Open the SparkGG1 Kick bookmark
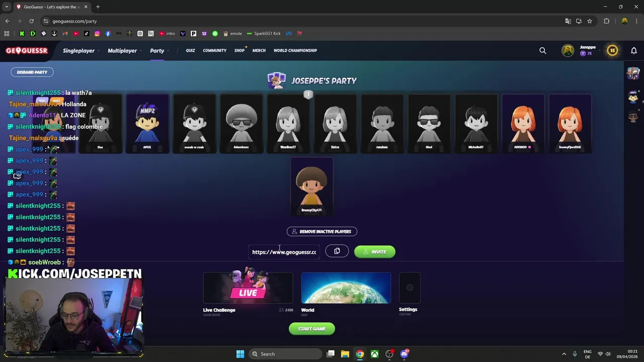The width and height of the screenshot is (644, 362). pos(264,34)
